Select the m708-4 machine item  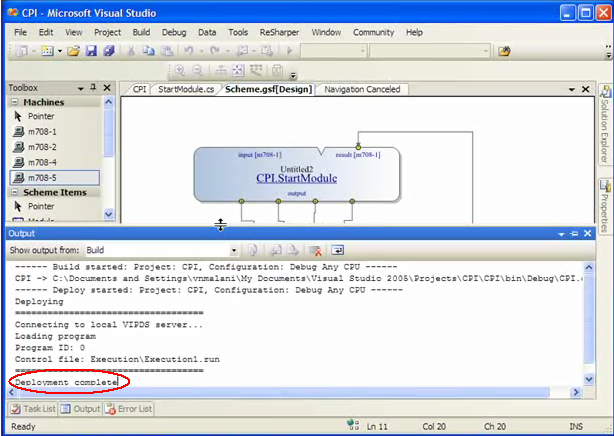[42, 162]
